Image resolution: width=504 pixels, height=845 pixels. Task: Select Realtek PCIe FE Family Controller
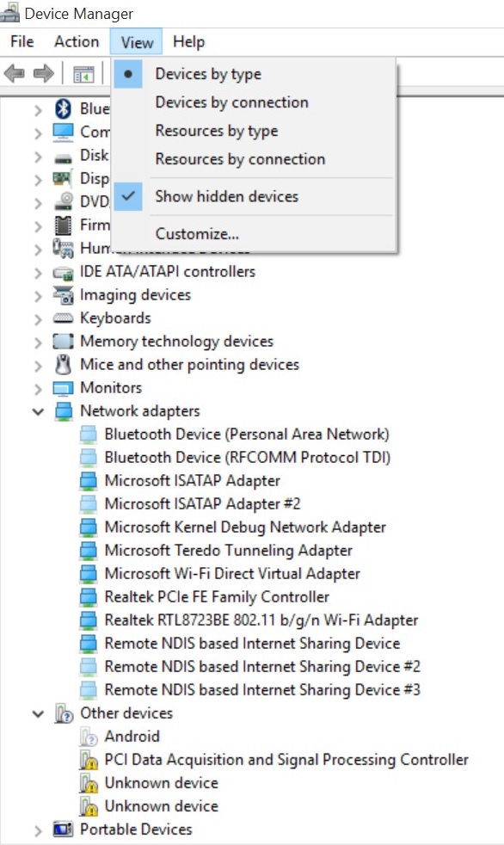[x=217, y=596]
